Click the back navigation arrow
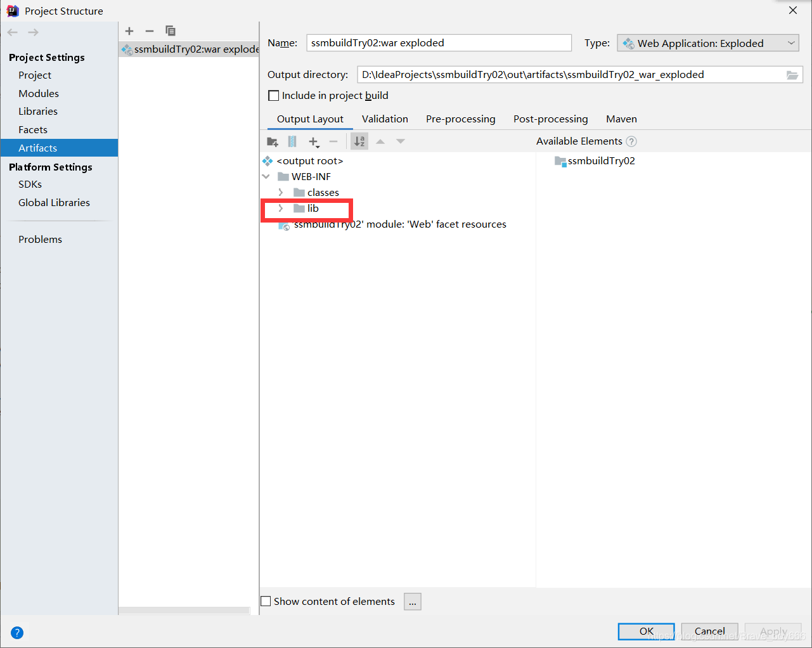 coord(13,32)
